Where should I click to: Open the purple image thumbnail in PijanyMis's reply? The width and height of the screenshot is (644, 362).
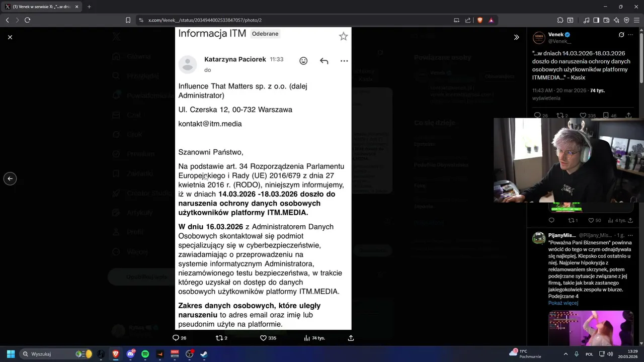click(591, 329)
